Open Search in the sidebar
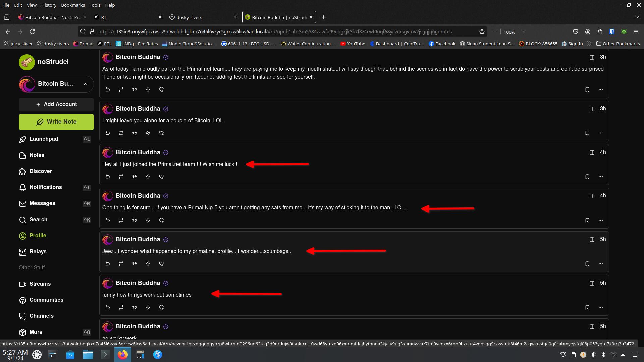The image size is (644, 362). (56, 220)
